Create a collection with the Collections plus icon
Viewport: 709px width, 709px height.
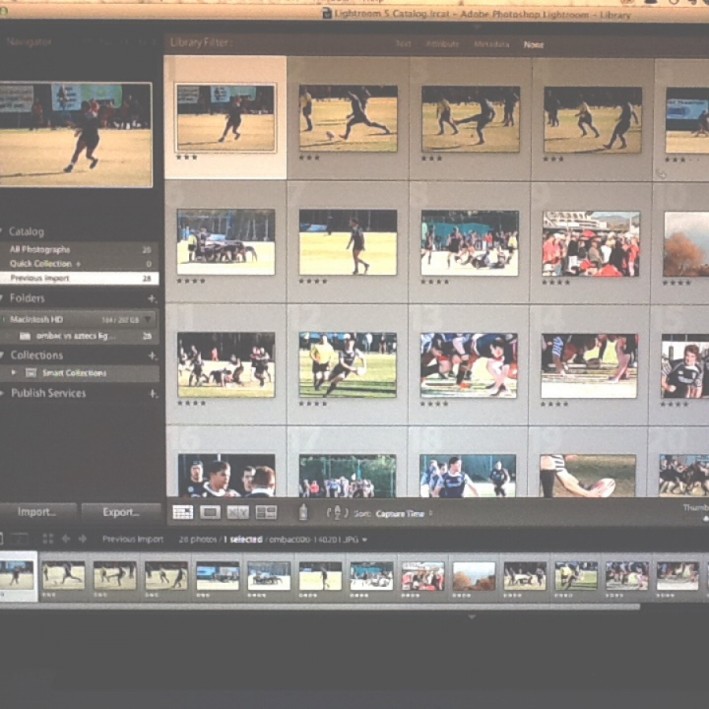pyautogui.click(x=153, y=355)
